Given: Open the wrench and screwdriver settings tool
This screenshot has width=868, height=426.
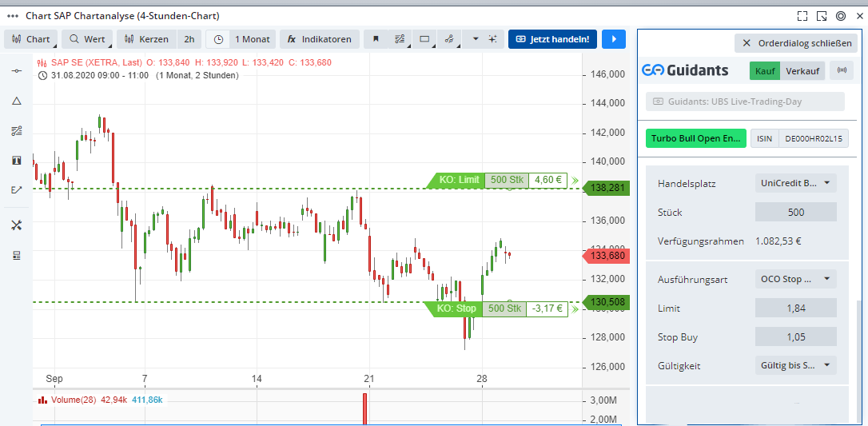Looking at the screenshot, I should [x=17, y=225].
